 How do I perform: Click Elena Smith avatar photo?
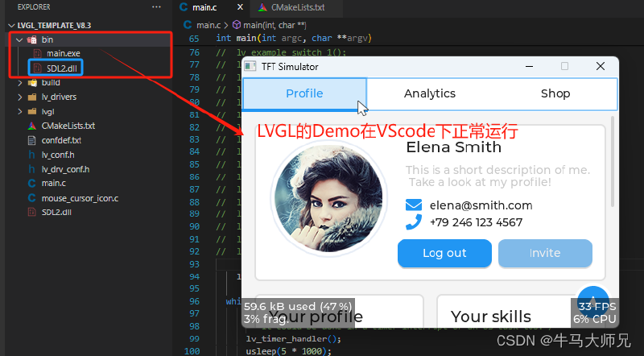coord(328,199)
